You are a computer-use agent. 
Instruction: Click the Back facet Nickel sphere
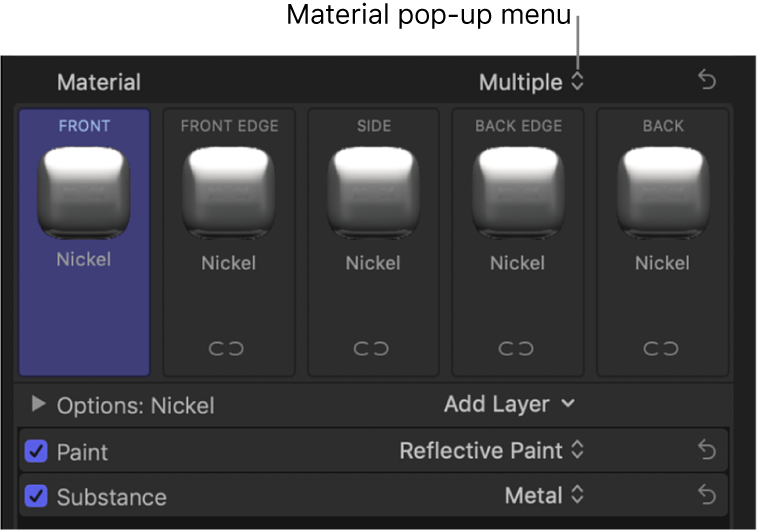click(662, 191)
